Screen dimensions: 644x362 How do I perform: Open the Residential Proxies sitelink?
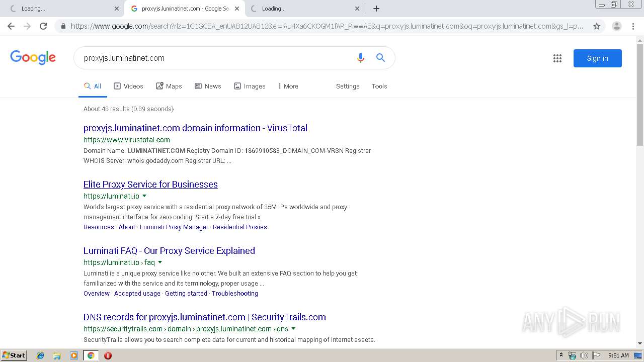click(x=240, y=227)
